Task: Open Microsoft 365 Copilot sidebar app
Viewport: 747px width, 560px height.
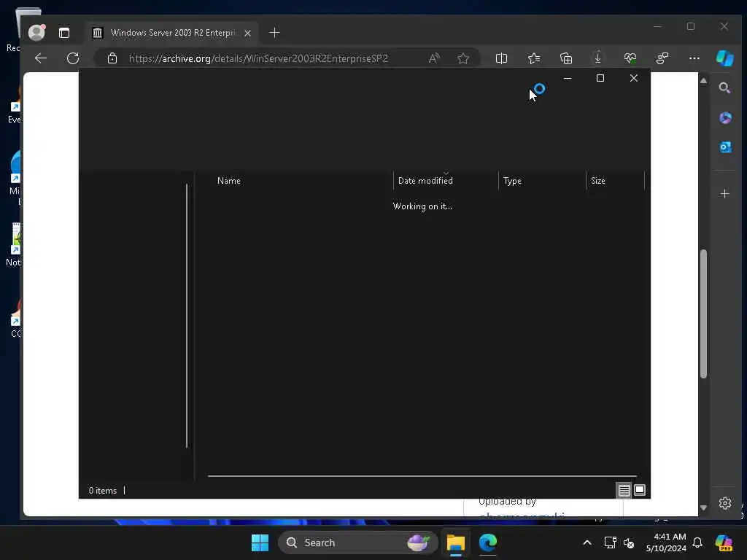Action: (725, 117)
